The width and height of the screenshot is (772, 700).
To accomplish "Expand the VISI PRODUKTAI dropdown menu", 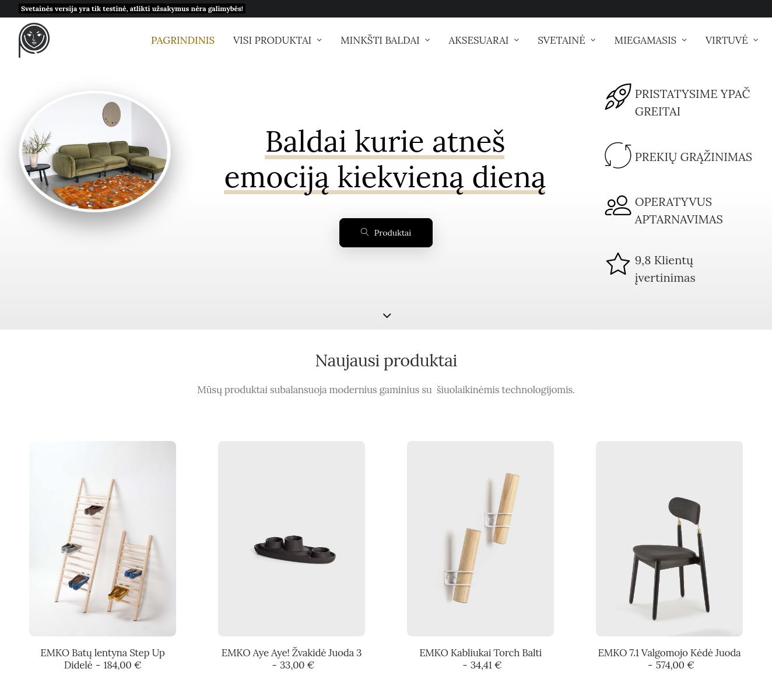I will [278, 40].
